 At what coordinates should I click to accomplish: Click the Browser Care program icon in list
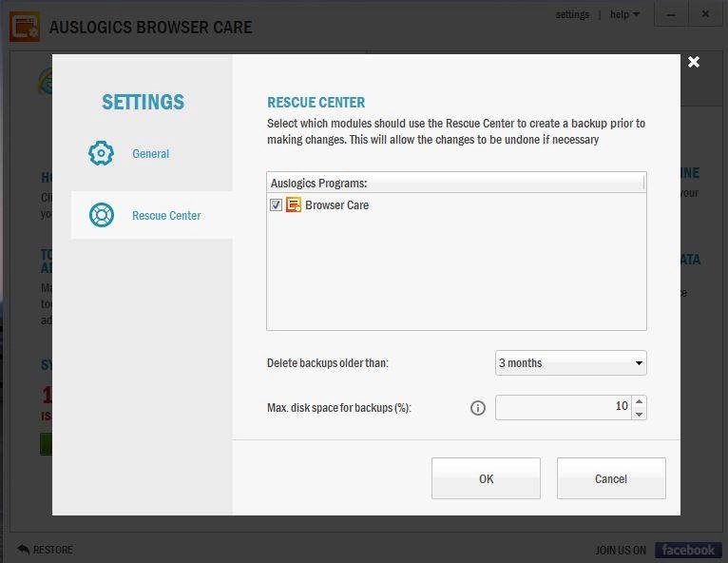pos(294,204)
